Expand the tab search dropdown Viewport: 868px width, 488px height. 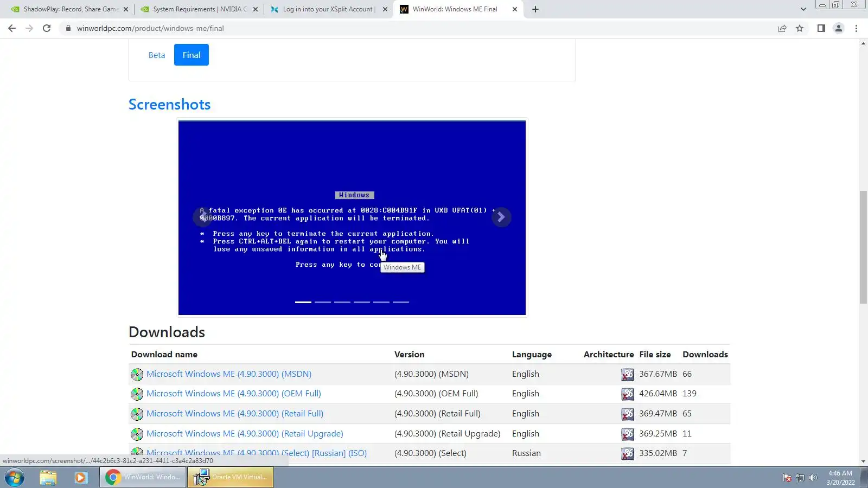(x=803, y=9)
